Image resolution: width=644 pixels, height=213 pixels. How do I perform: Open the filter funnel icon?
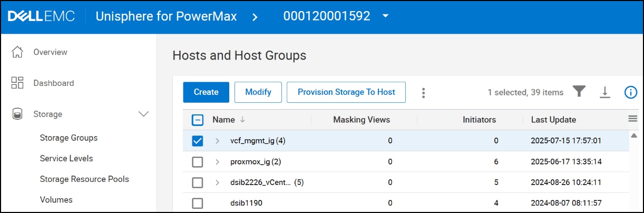[579, 92]
